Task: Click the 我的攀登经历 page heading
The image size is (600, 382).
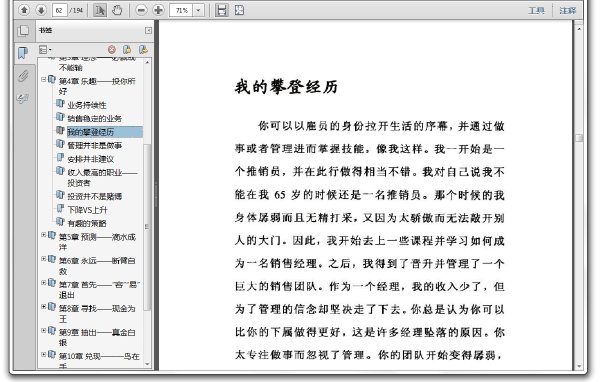Action: (x=286, y=87)
